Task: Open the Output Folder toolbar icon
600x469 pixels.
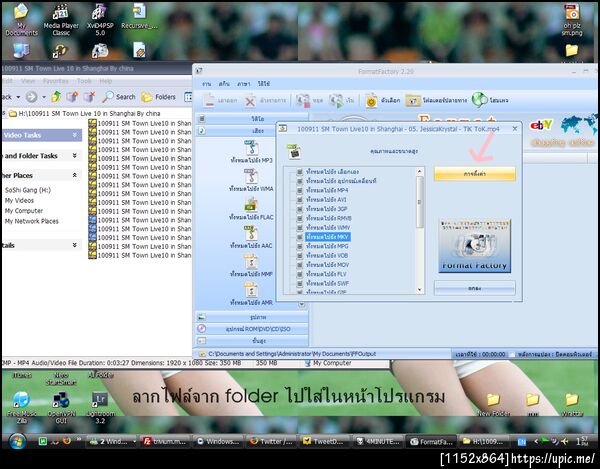Action: [413, 101]
